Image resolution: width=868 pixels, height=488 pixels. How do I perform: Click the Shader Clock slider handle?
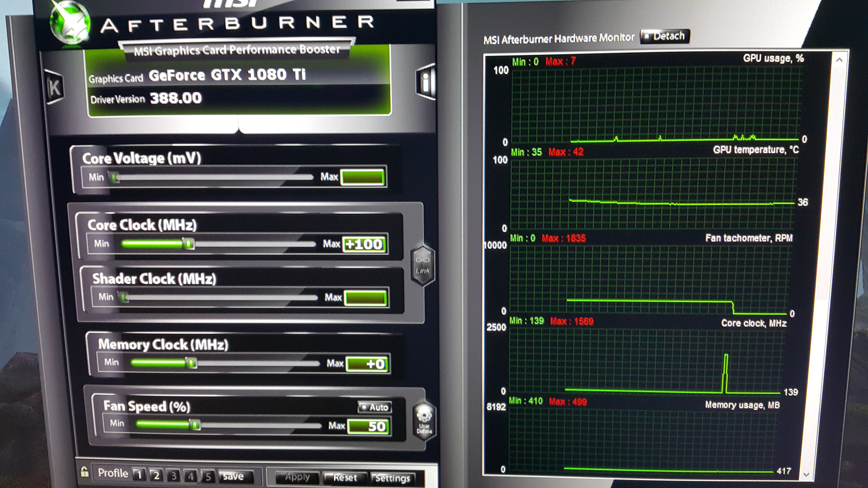pyautogui.click(x=124, y=297)
